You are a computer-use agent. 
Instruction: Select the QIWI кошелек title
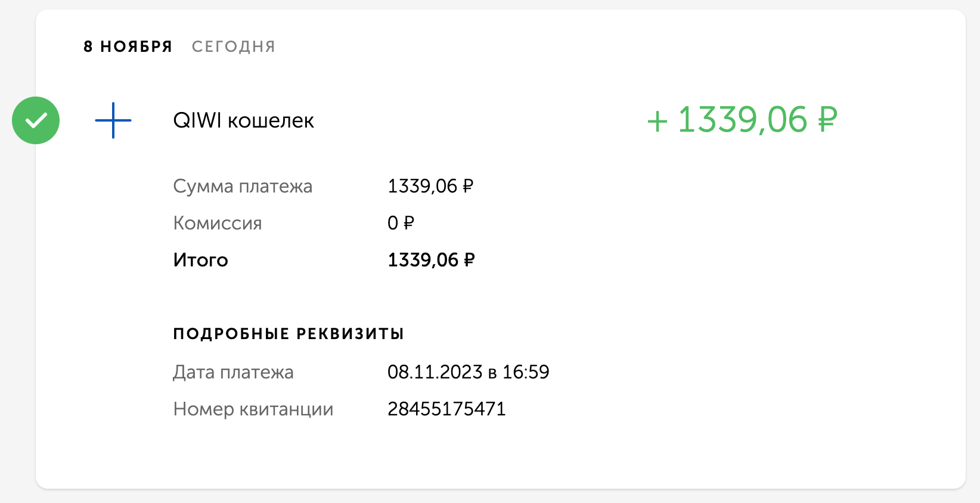click(x=243, y=121)
